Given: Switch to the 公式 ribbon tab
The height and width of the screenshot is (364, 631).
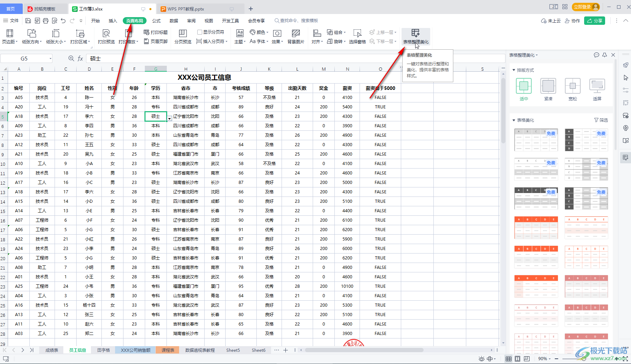Looking at the screenshot, I should 156,21.
